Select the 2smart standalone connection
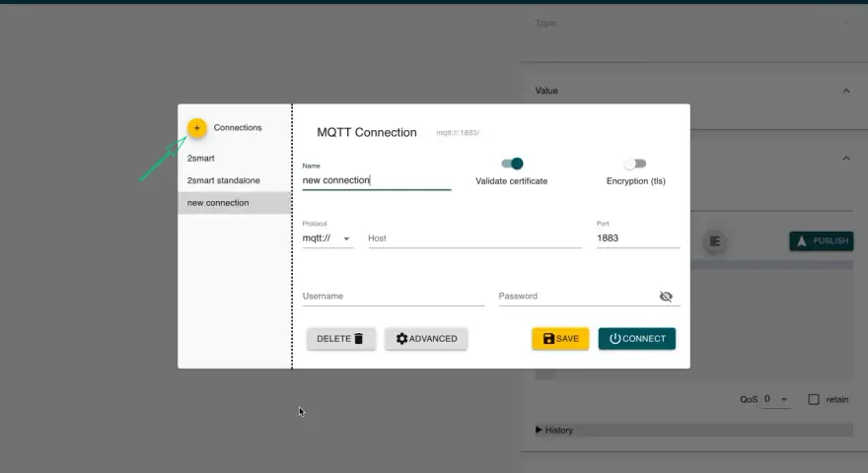The height and width of the screenshot is (473, 868). (234, 180)
